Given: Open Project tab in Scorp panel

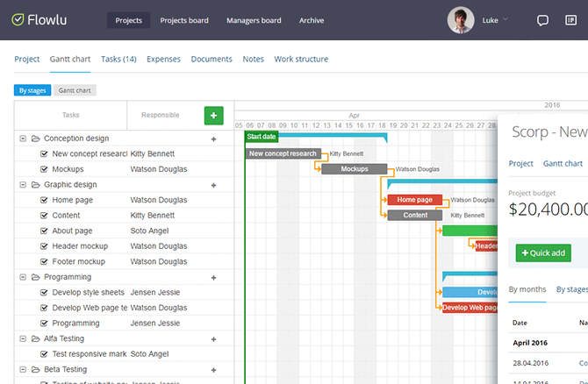Looking at the screenshot, I should coord(521,163).
